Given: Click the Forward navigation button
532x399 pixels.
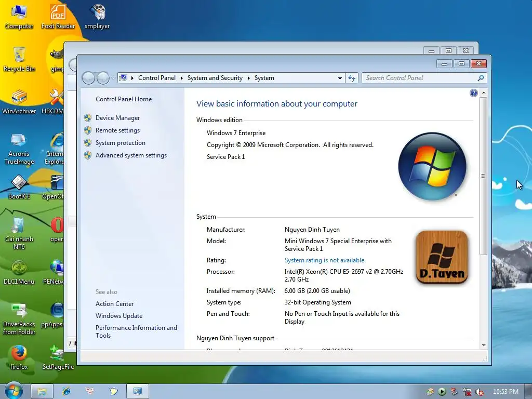Looking at the screenshot, I should pos(103,78).
